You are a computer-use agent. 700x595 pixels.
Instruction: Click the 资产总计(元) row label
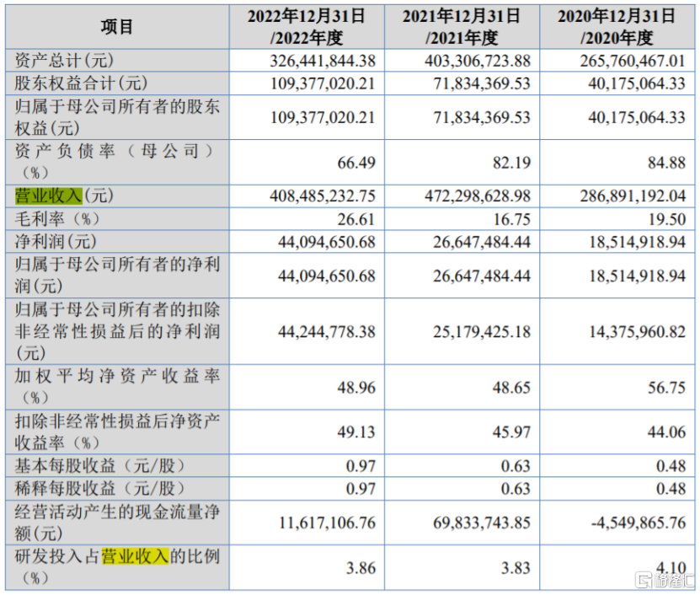tap(64, 61)
